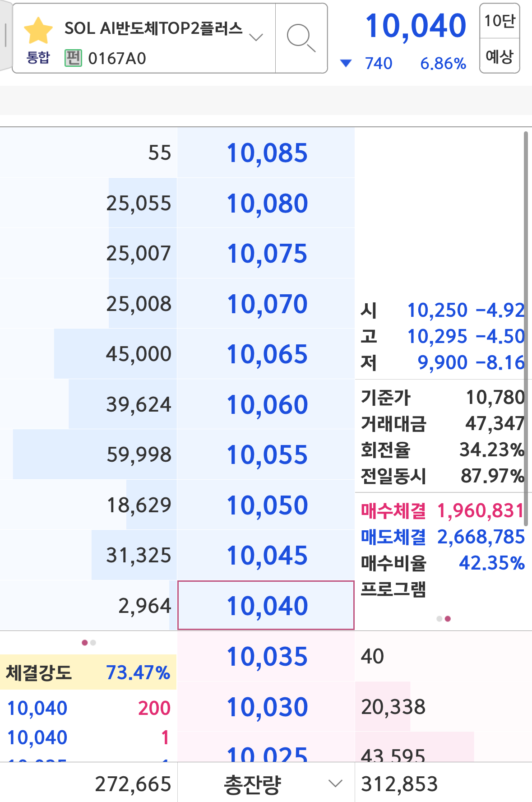This screenshot has height=802, width=532.
Task: Switch page using dots above 체결강도
Action: point(89,643)
